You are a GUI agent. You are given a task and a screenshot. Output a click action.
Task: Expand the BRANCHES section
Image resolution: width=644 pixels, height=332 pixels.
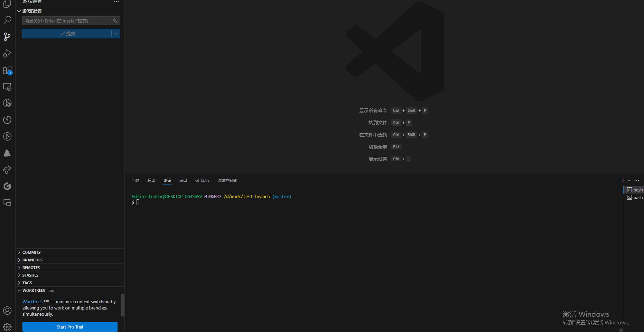tap(32, 260)
